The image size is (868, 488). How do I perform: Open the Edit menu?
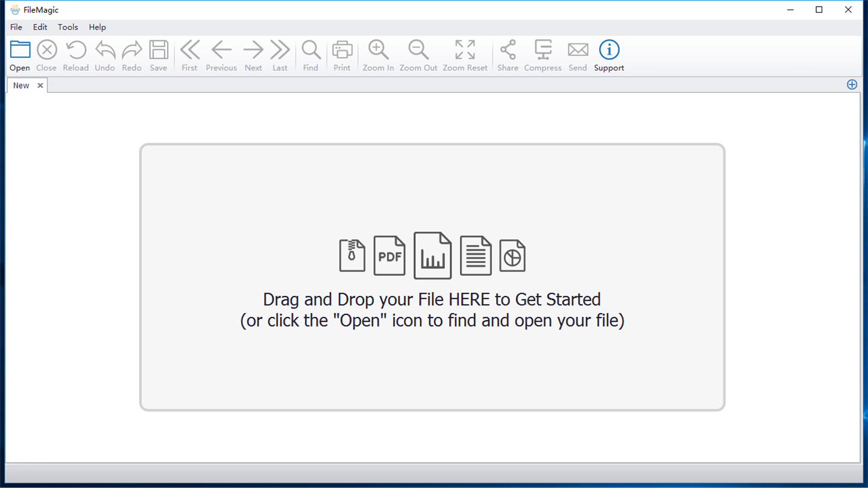click(x=40, y=27)
